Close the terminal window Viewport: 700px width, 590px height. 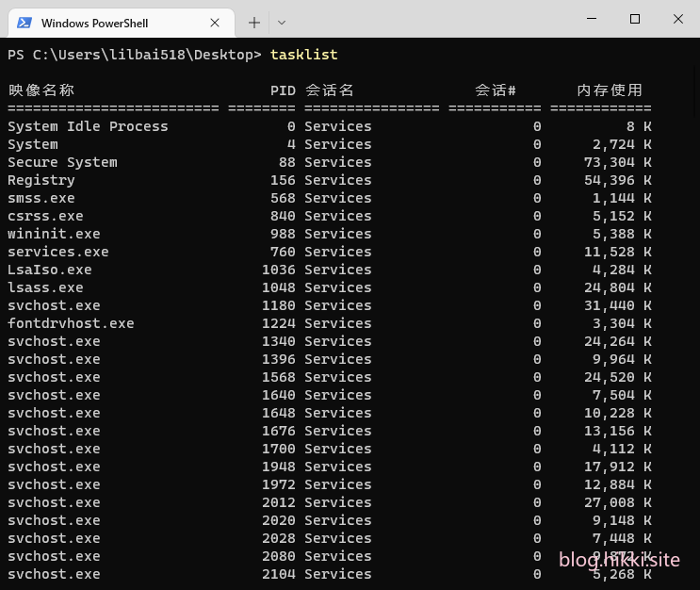click(678, 19)
